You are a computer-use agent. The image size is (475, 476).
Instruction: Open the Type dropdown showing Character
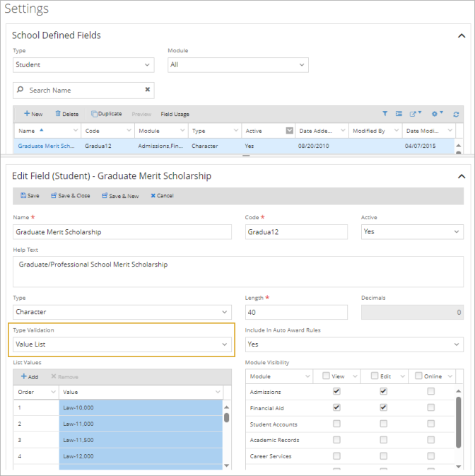(122, 312)
